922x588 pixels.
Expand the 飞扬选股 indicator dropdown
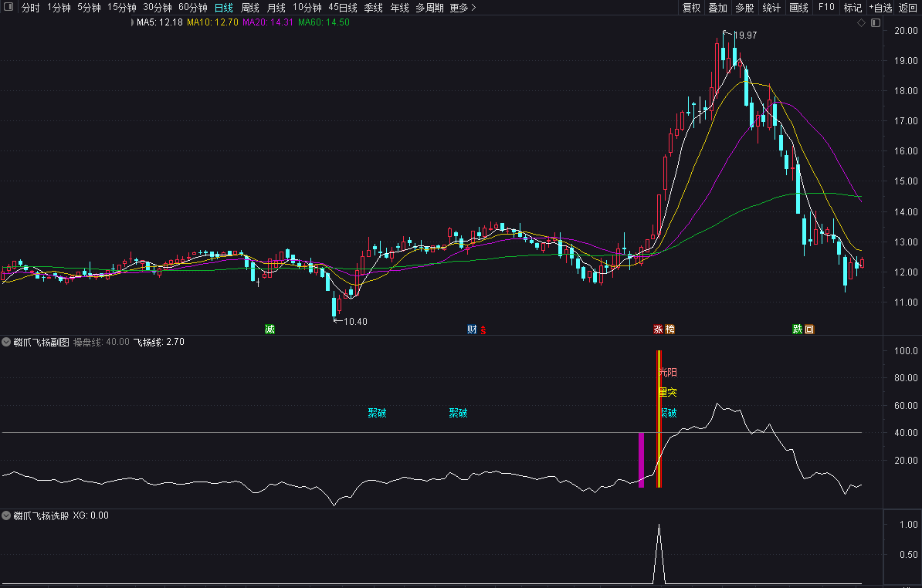(6, 515)
